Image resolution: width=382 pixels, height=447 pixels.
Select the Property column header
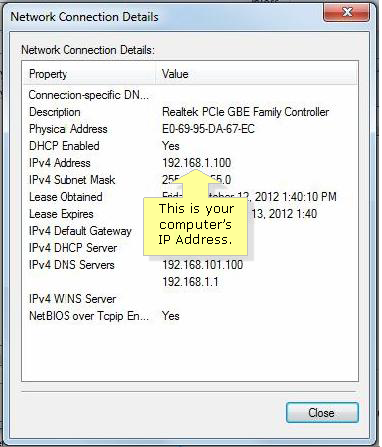(x=89, y=74)
